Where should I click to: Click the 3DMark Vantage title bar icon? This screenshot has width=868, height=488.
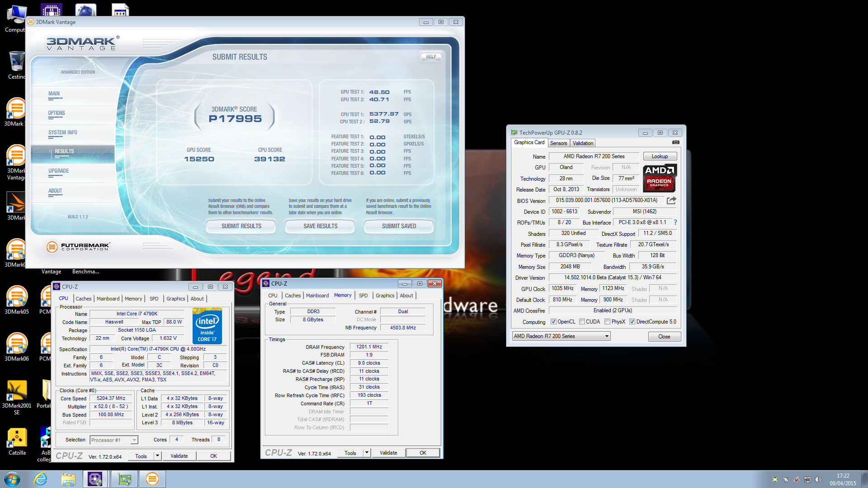coord(31,22)
